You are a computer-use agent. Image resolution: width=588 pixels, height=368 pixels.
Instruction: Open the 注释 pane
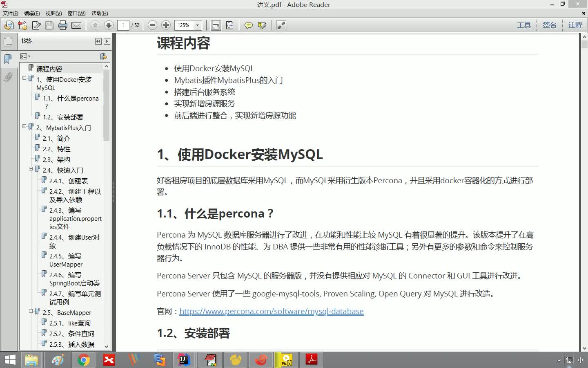[x=575, y=25]
